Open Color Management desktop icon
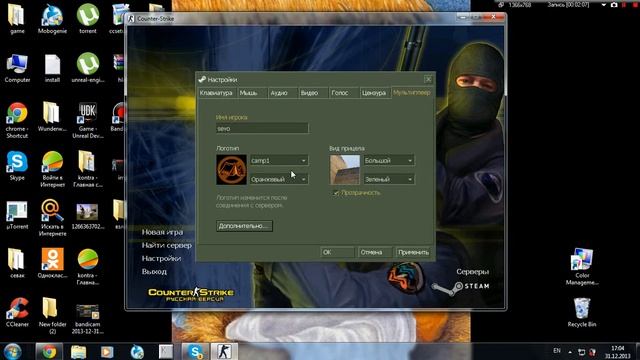 coord(582,267)
